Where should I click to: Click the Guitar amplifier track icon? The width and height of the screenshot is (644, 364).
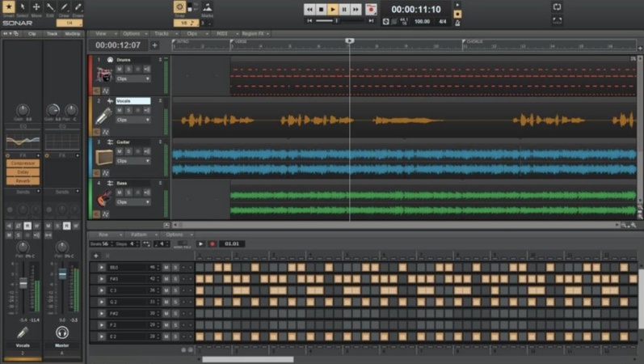point(104,157)
